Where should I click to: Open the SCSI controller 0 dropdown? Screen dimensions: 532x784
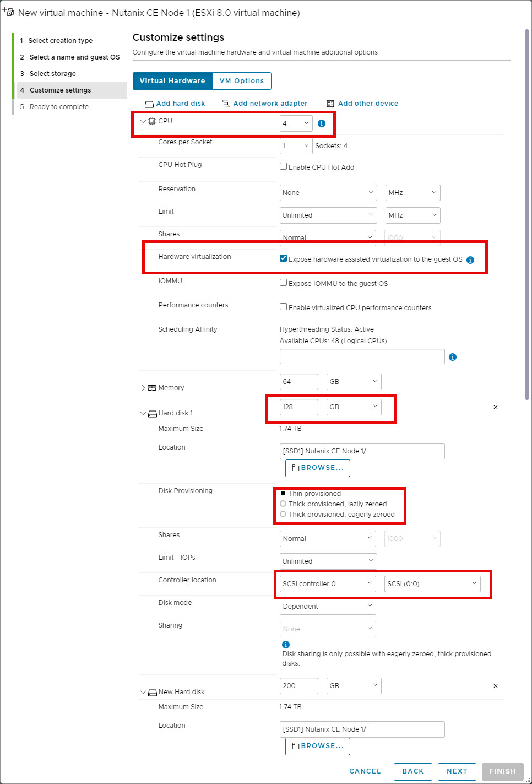point(327,583)
